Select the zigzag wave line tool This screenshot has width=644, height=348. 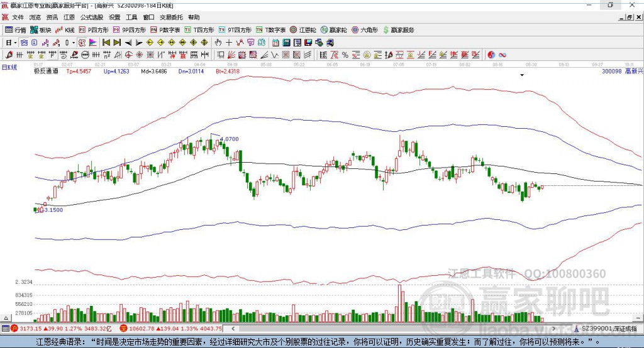pyautogui.click(x=274, y=55)
